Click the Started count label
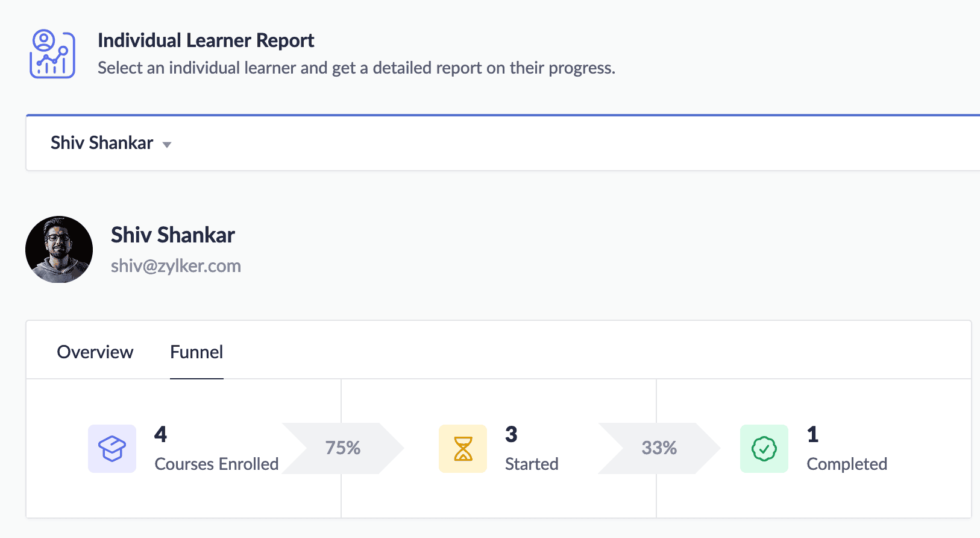This screenshot has width=980, height=538. point(532,464)
